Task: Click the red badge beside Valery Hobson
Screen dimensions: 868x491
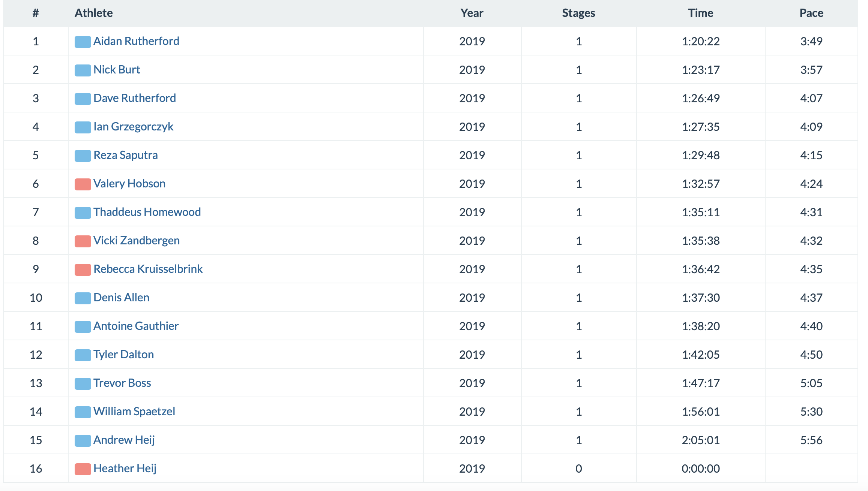Action: click(x=83, y=184)
